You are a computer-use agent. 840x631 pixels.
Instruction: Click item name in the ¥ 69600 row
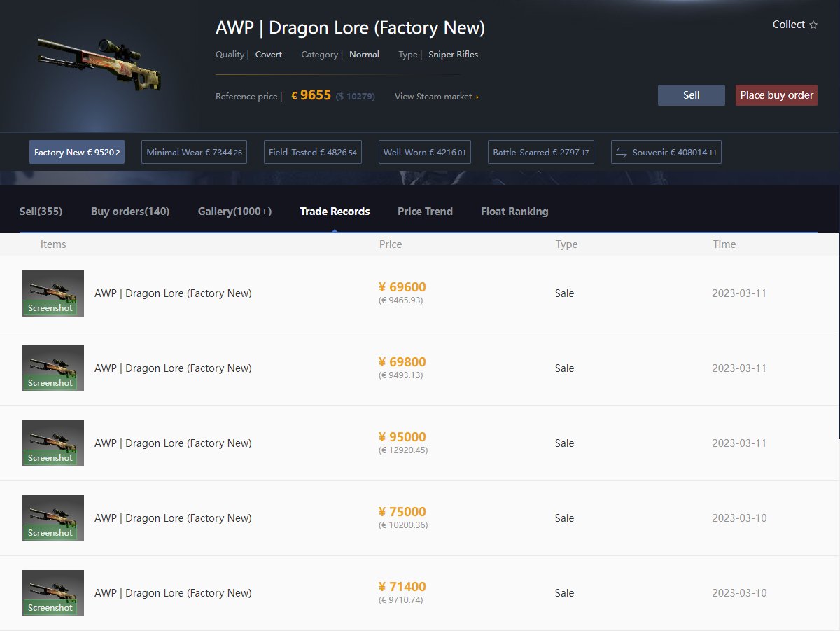coord(173,293)
